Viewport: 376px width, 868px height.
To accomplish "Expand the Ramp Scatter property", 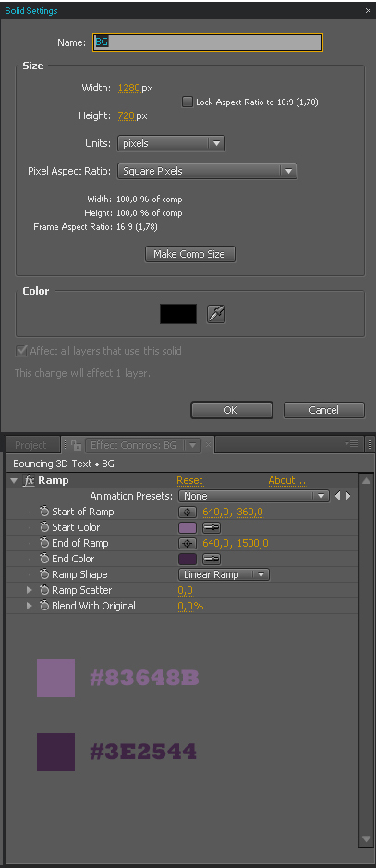I will pos(30,590).
